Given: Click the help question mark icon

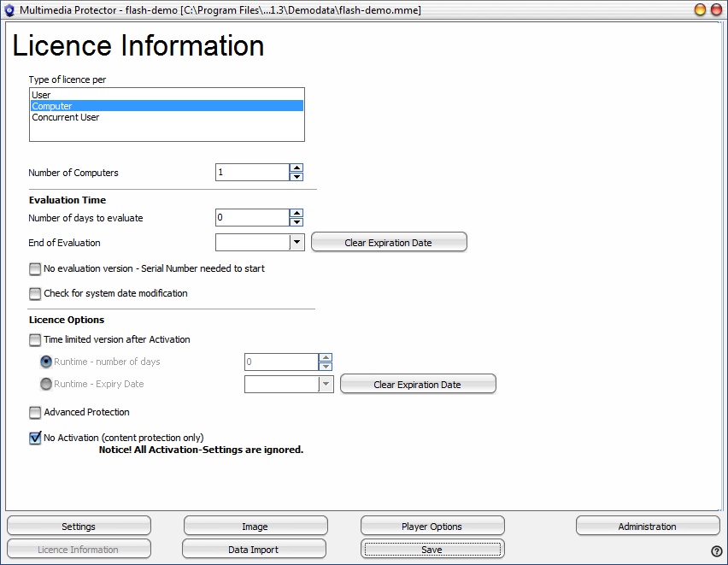Looking at the screenshot, I should coord(716,551).
